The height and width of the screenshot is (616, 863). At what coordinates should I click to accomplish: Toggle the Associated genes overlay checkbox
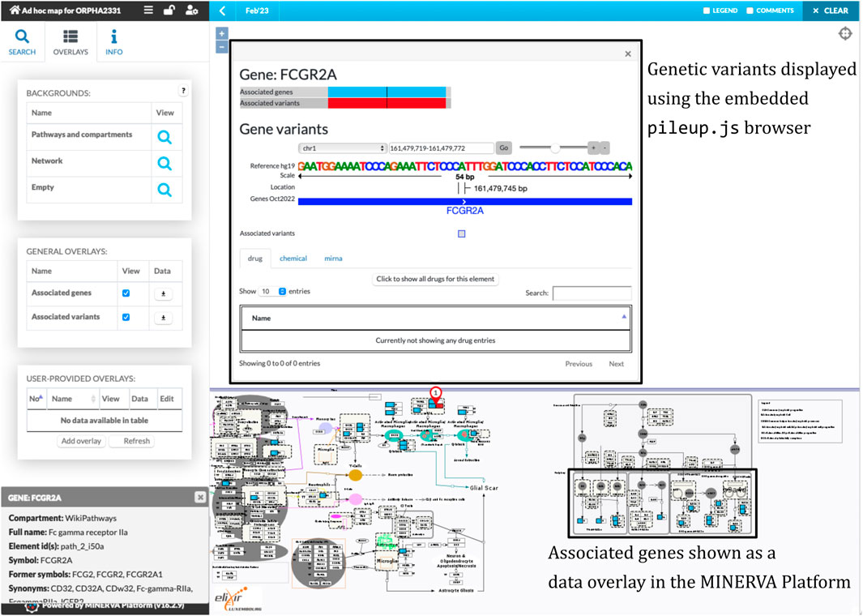point(126,293)
